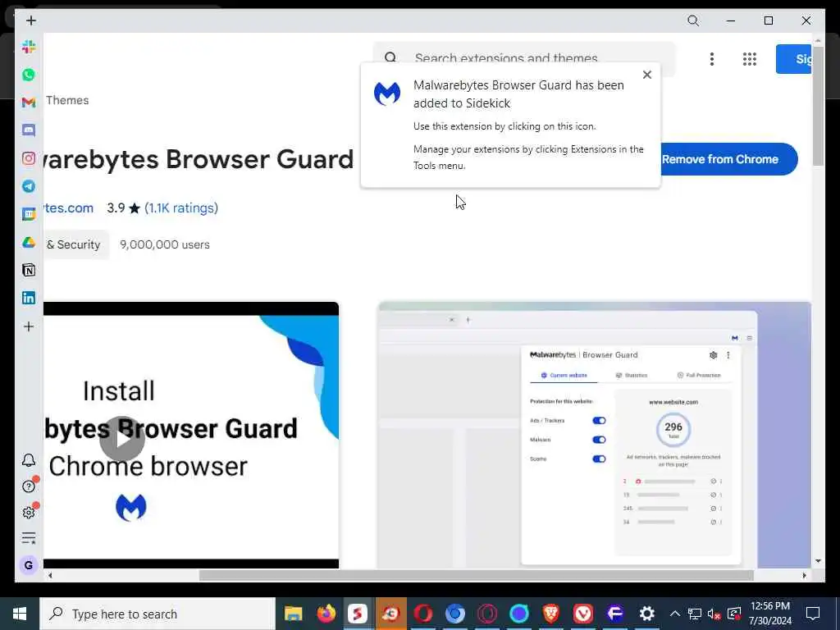Open LinkedIn from the sidebar
840x630 pixels.
tap(29, 298)
